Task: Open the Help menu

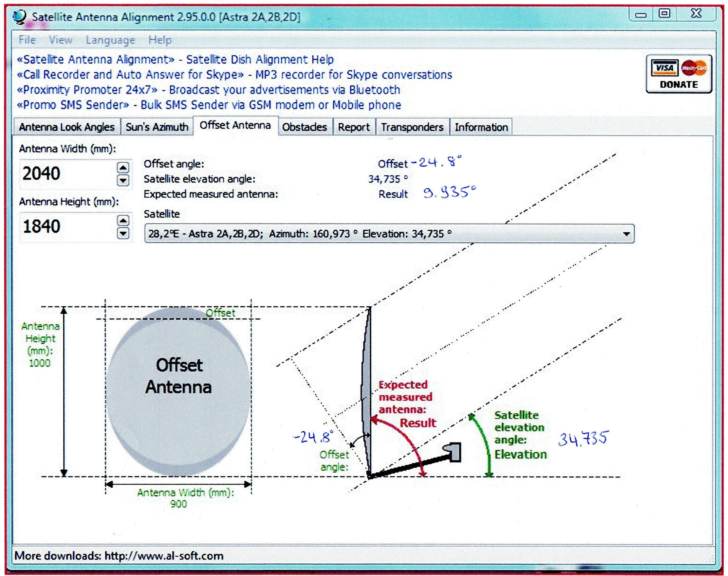Action: (x=160, y=40)
